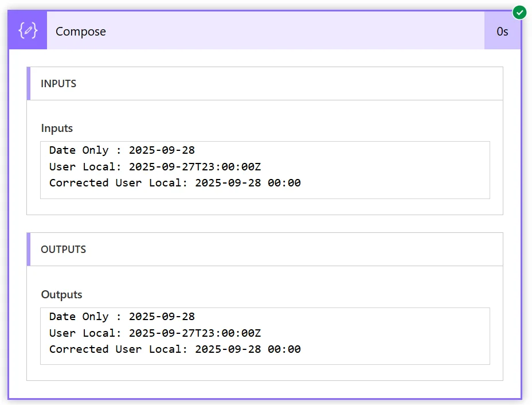The height and width of the screenshot is (405, 532).
Task: Click the purple accent bar beside OUTPUTS
Action: (29, 249)
